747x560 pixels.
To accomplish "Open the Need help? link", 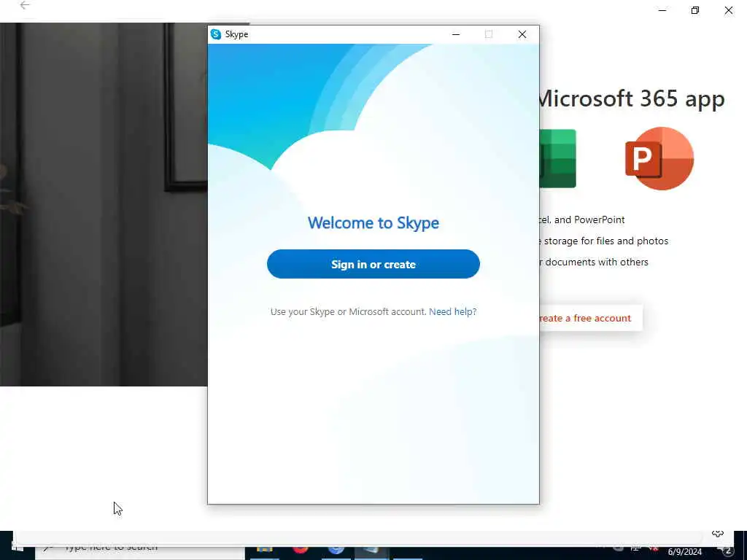I will click(x=452, y=311).
